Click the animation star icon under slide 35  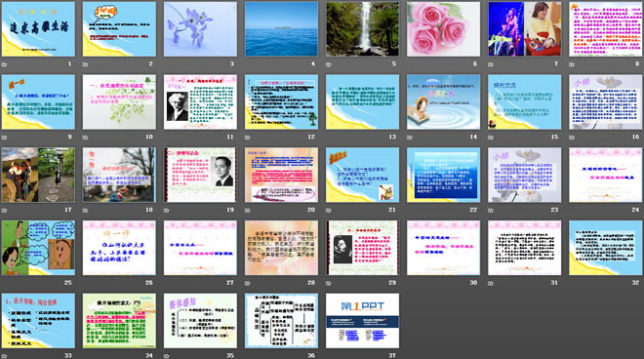click(x=166, y=356)
